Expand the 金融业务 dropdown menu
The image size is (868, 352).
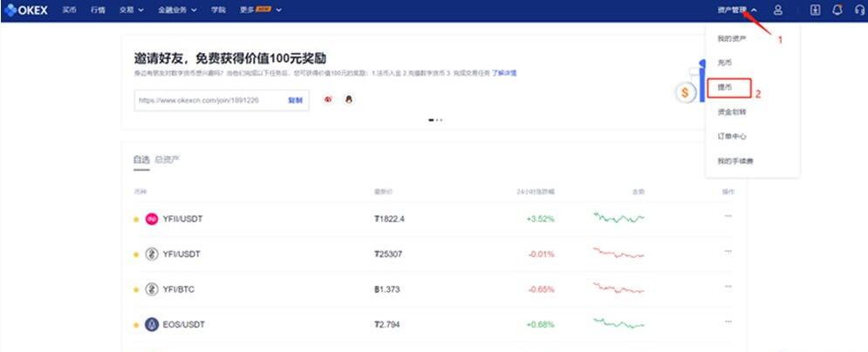click(178, 10)
